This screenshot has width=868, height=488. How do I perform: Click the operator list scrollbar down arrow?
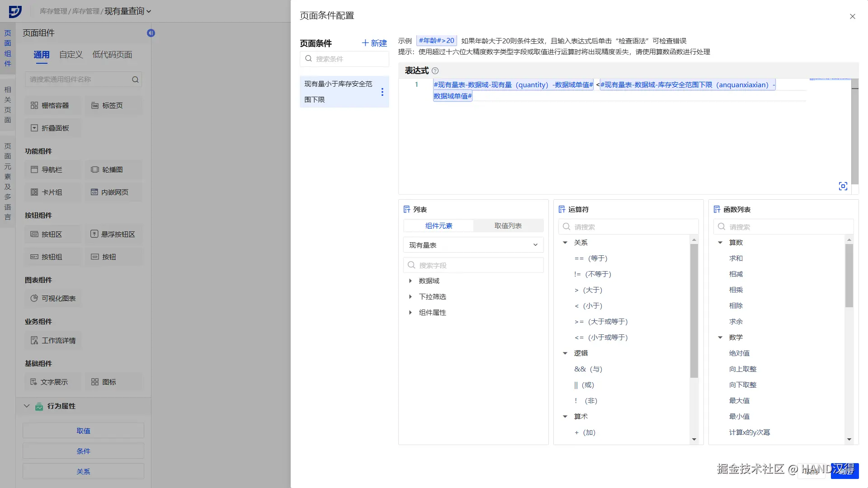(694, 439)
